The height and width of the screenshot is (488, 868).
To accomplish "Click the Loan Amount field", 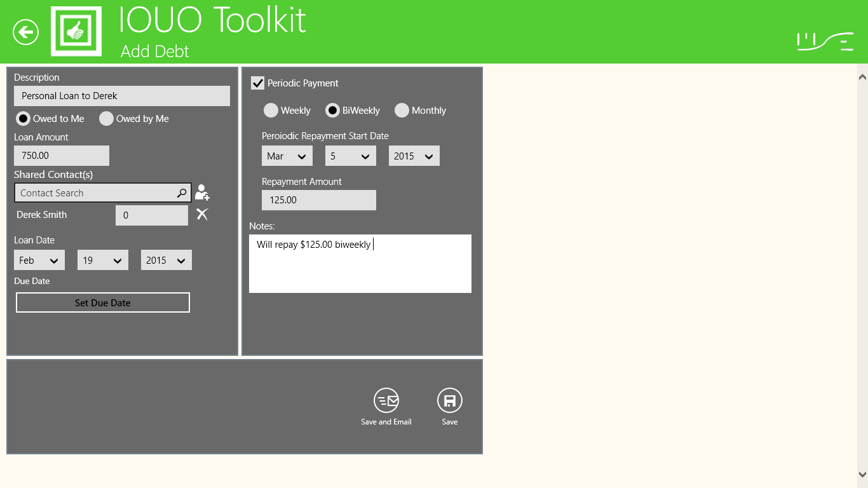I will click(62, 156).
